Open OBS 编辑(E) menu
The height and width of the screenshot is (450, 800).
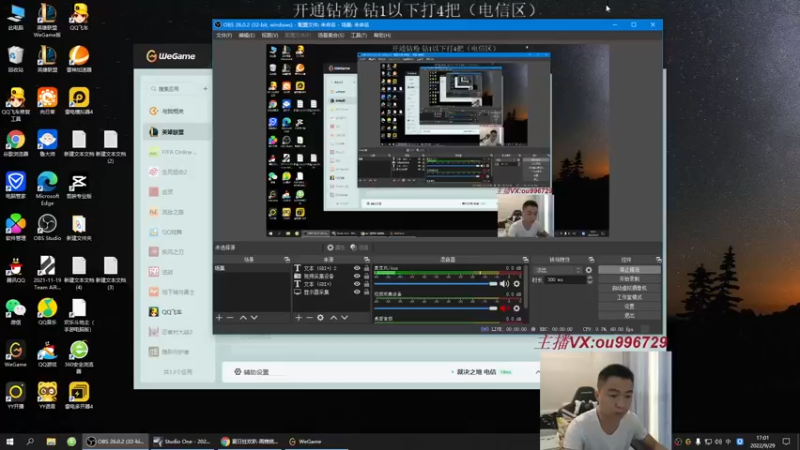(246, 35)
